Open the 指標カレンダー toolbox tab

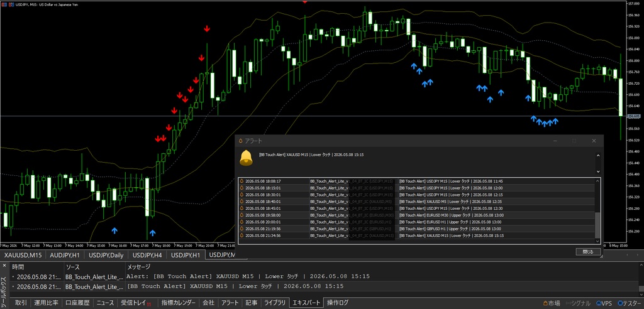(x=178, y=303)
